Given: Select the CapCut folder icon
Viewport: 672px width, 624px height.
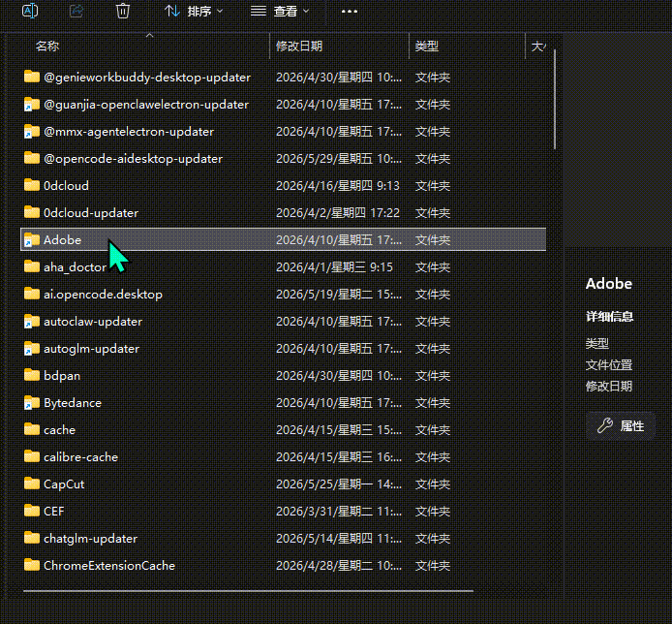Looking at the screenshot, I should pyautogui.click(x=32, y=484).
